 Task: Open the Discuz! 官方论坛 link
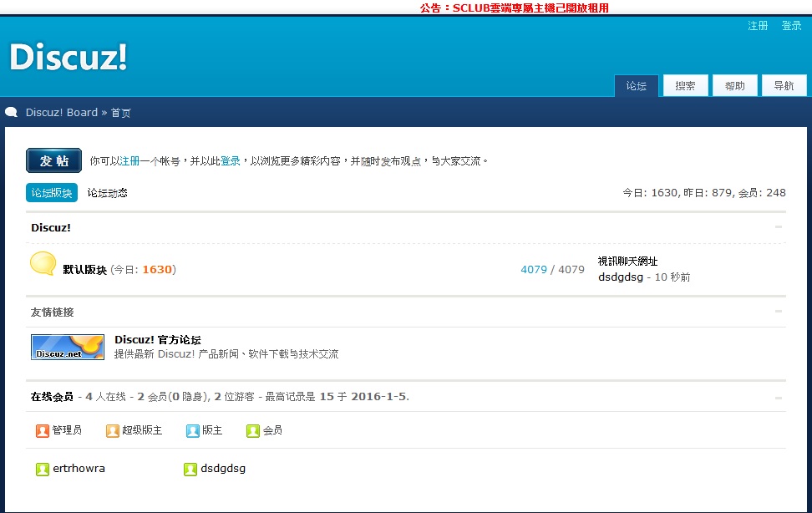[x=157, y=340]
